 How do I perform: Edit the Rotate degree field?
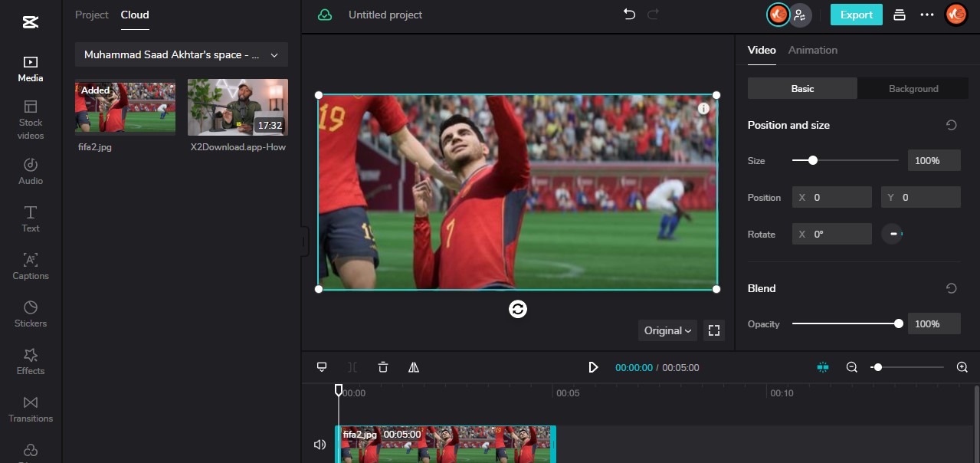point(831,234)
